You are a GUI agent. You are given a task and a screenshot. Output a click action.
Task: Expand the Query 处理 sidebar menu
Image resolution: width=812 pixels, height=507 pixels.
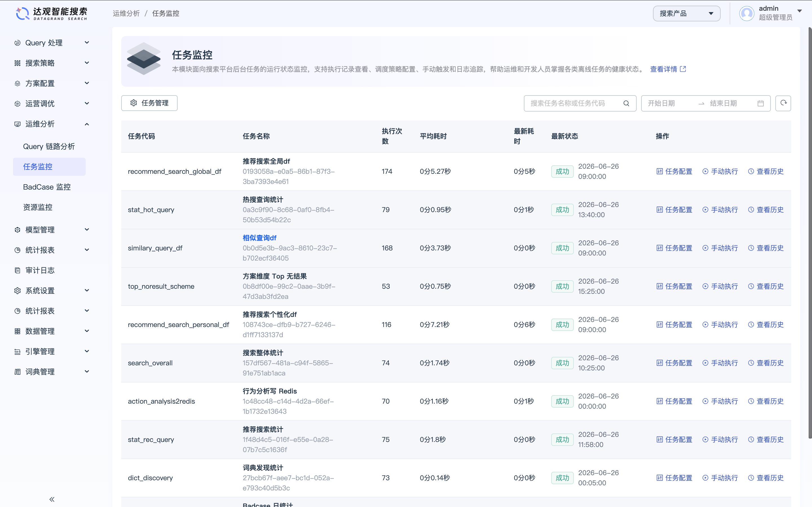coord(52,43)
